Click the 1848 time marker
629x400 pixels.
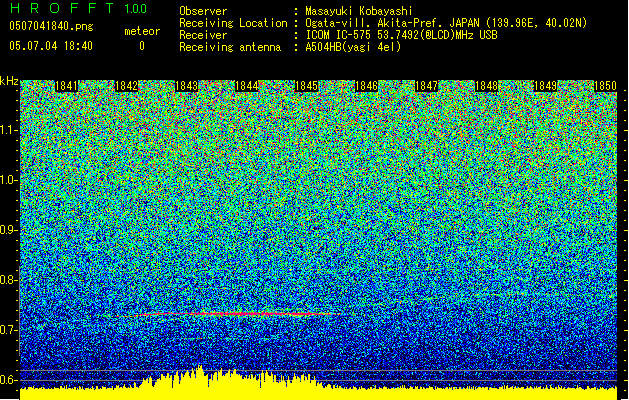tap(486, 86)
